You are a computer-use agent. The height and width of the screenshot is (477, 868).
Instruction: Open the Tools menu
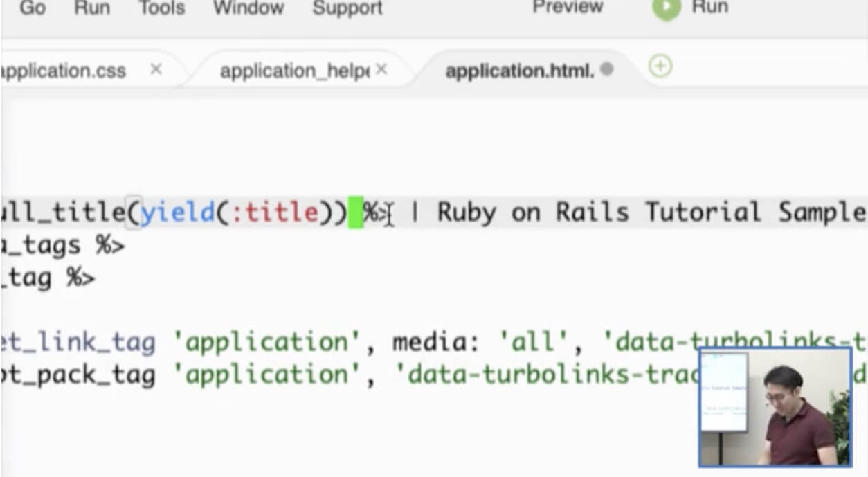[x=161, y=8]
